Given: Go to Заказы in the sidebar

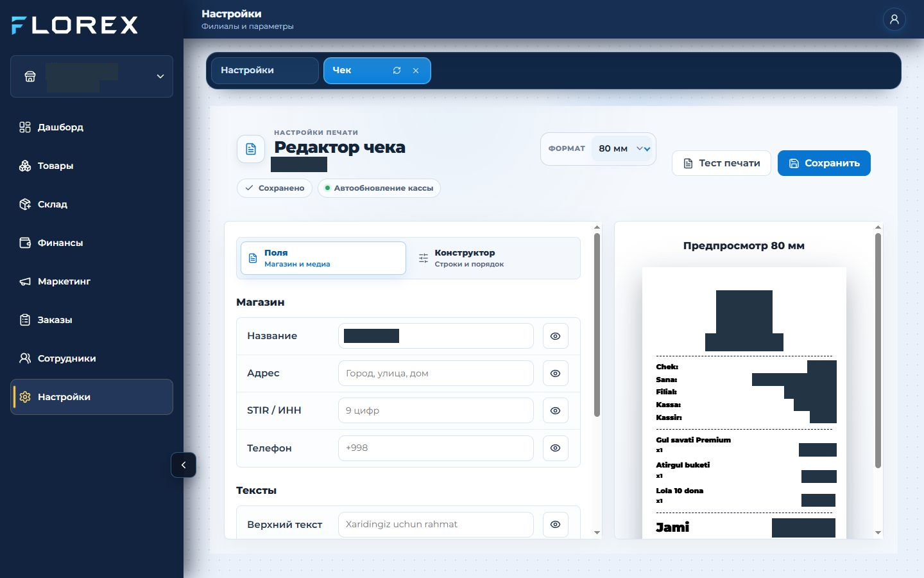Looking at the screenshot, I should click(x=92, y=320).
